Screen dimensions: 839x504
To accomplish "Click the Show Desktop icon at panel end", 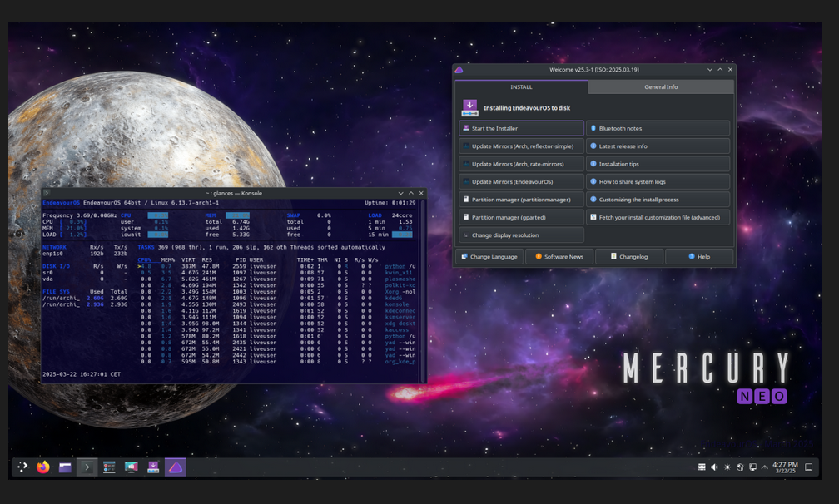I will coord(808,467).
